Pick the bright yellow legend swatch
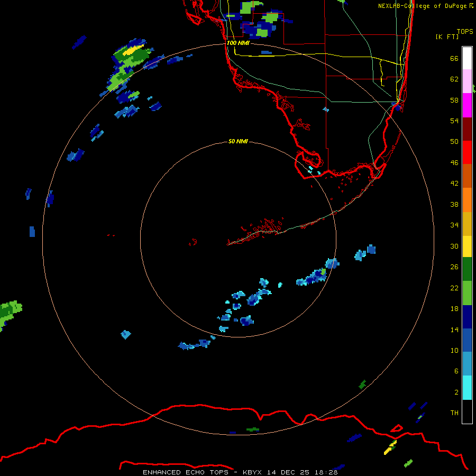476x476 pixels. (x=467, y=246)
